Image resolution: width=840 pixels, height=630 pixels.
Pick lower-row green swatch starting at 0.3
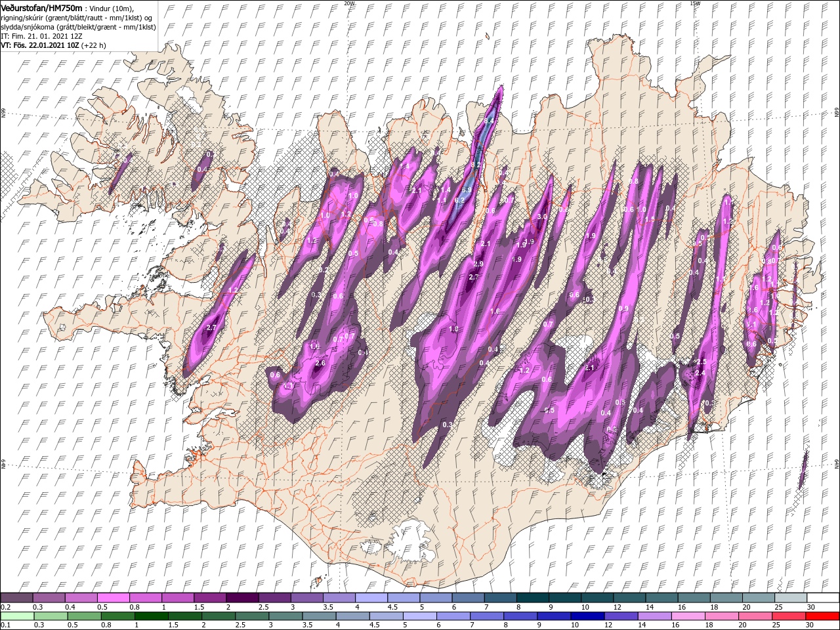(51, 616)
